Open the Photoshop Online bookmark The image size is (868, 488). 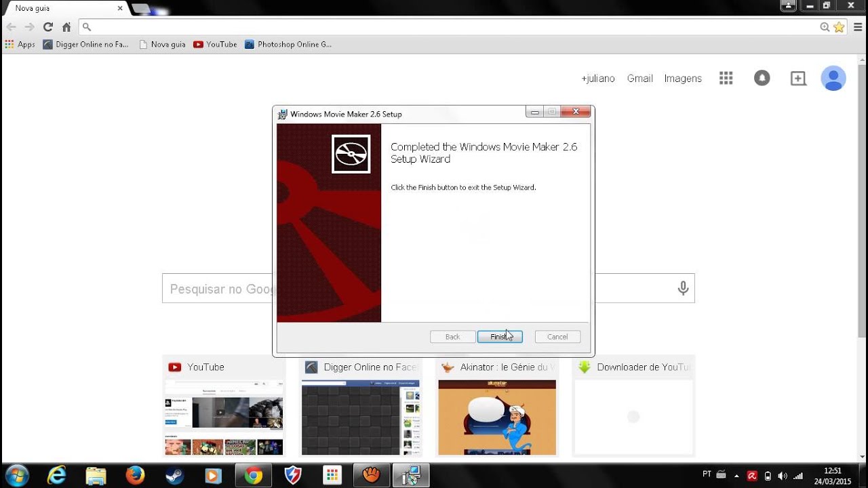(288, 44)
